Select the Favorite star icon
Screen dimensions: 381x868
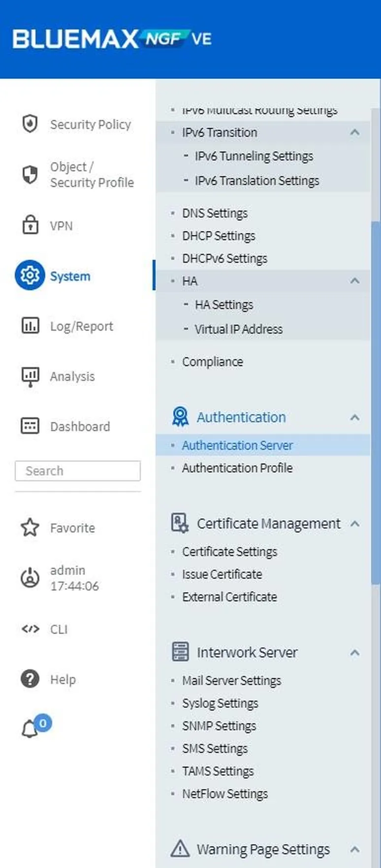pos(30,527)
